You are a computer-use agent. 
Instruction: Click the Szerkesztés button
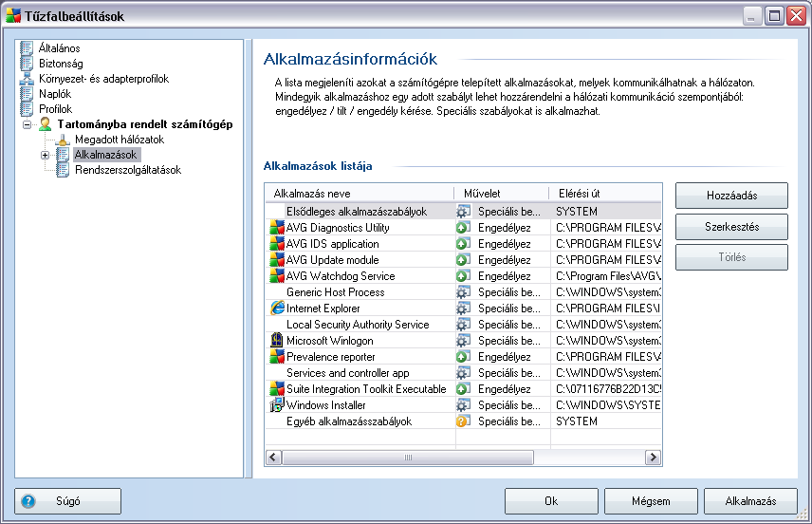click(731, 227)
